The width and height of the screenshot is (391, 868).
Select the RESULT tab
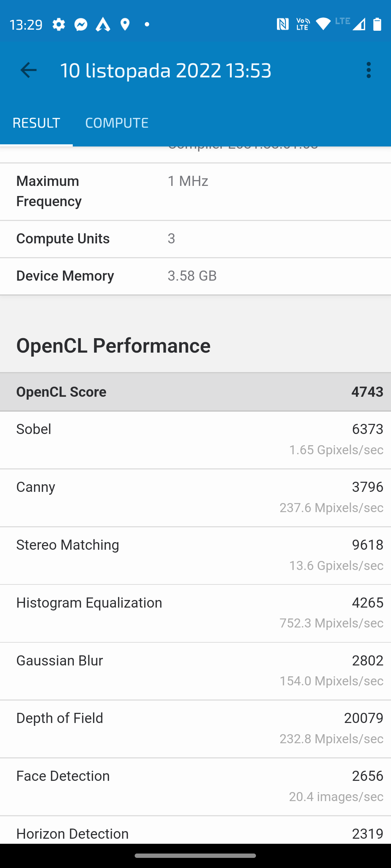click(x=36, y=123)
